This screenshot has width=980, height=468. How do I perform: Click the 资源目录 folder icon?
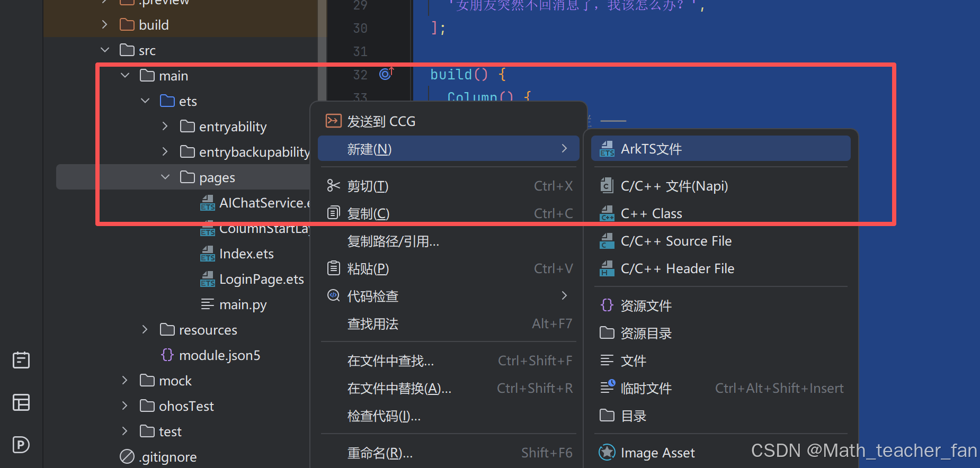(607, 333)
